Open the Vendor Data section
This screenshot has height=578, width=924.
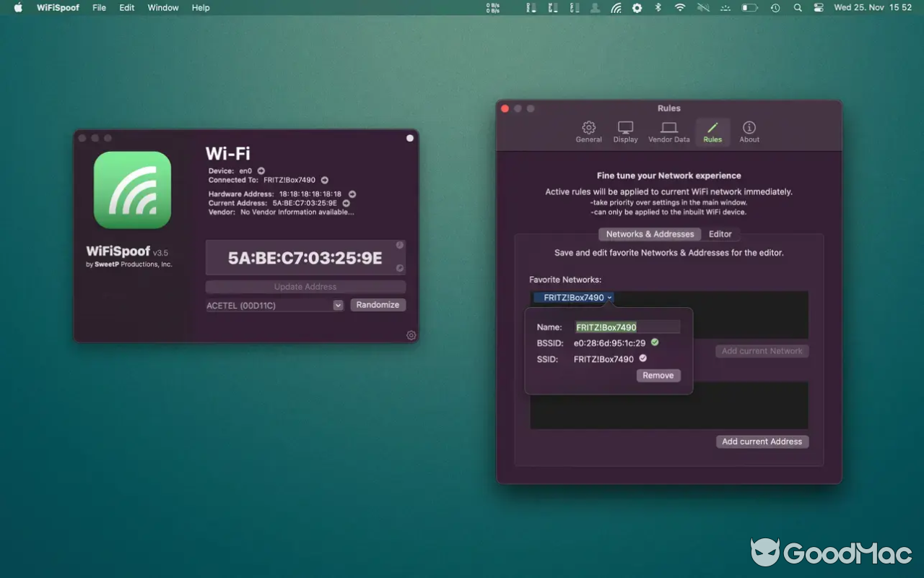668,131
